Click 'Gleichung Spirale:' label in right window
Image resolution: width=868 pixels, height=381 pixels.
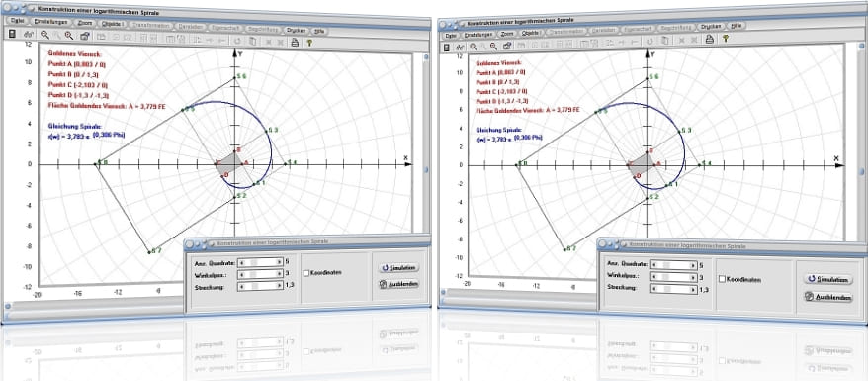coord(499,130)
